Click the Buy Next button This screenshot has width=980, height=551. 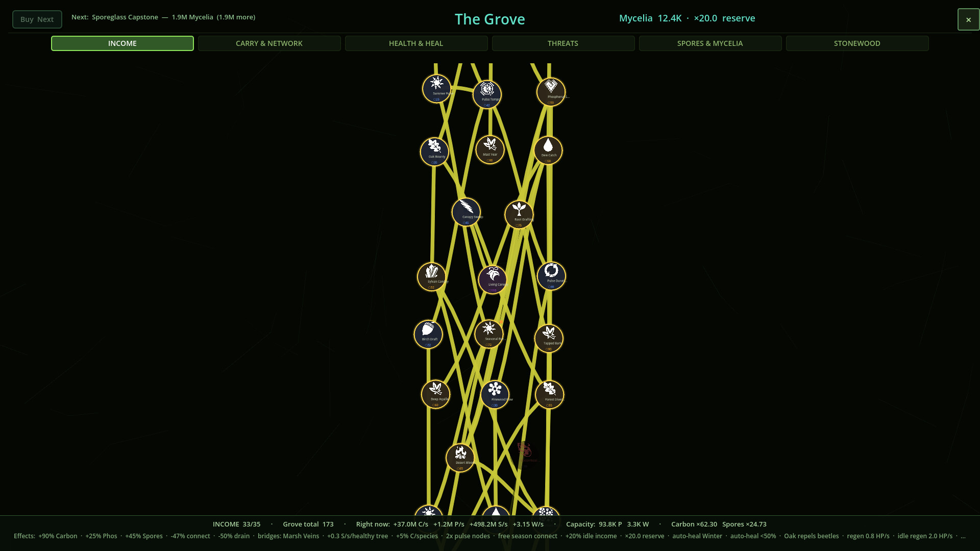pyautogui.click(x=37, y=19)
